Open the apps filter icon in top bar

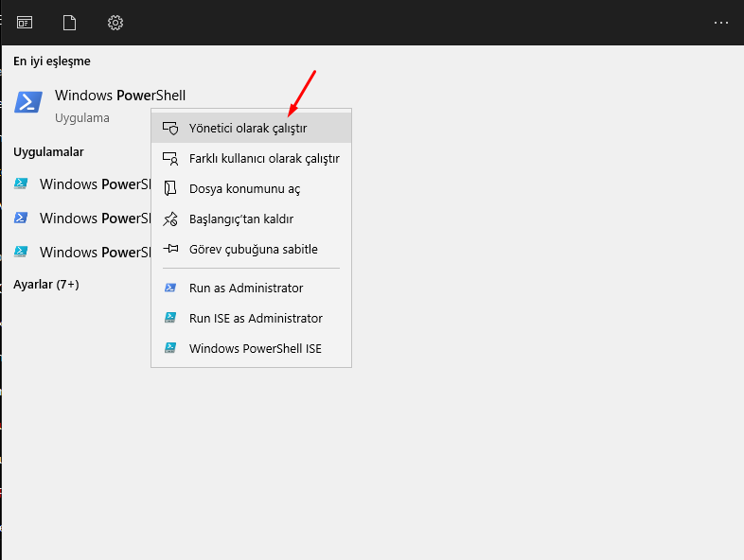click(x=25, y=23)
